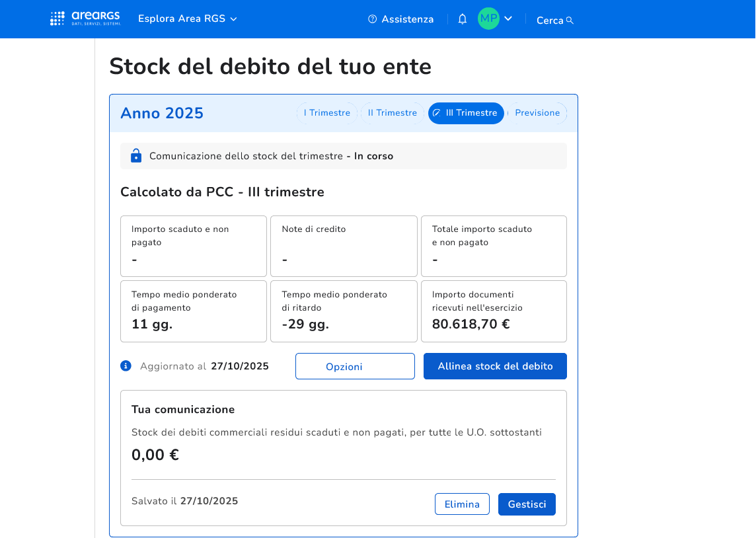Expand the Esplora Area RGS menu

pos(187,19)
